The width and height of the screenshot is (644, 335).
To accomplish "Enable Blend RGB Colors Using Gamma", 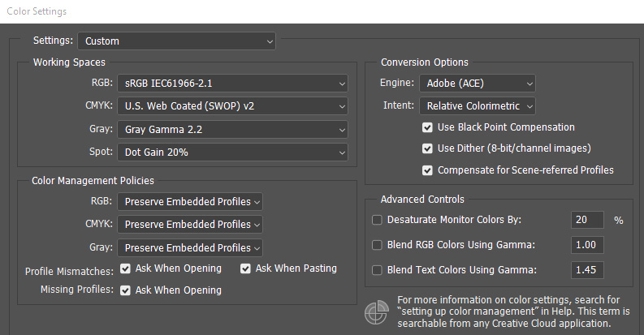I will [377, 245].
